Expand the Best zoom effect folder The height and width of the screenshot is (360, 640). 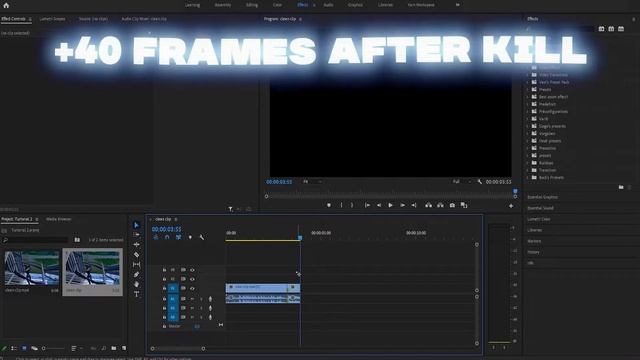click(528, 97)
